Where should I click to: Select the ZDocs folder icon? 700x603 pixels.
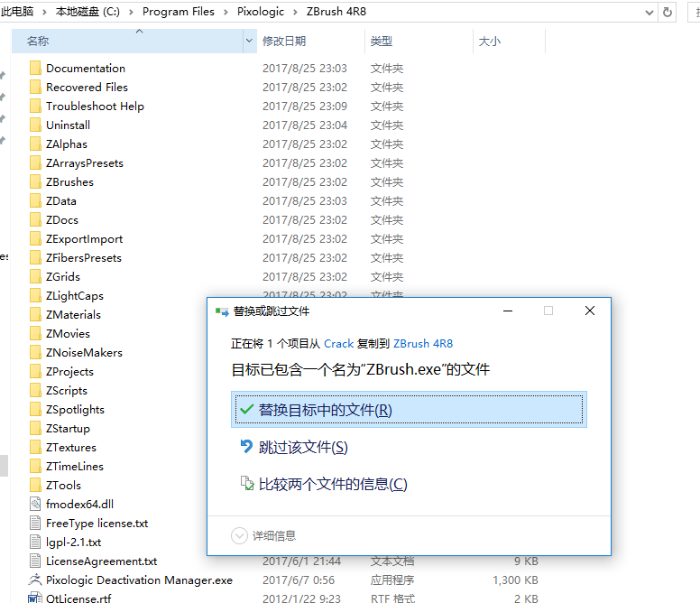coord(36,220)
